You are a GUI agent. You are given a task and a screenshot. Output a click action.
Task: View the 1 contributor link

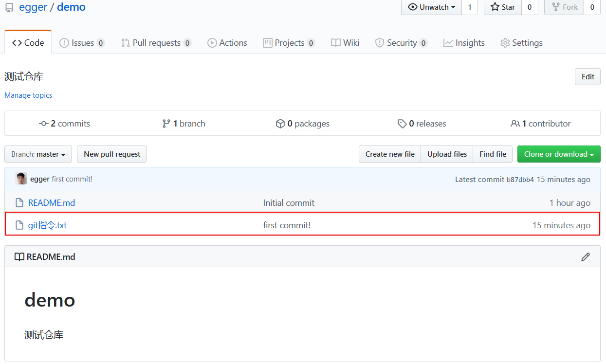coord(541,124)
